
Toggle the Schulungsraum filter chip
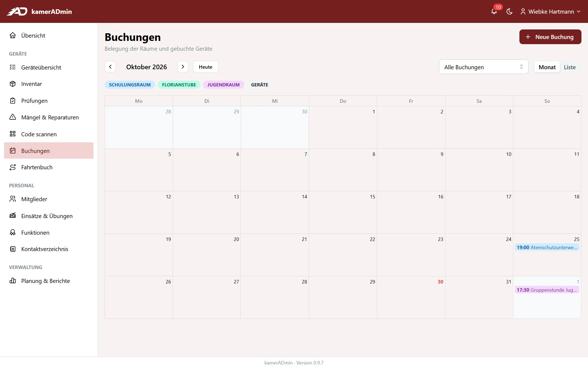pyautogui.click(x=130, y=85)
